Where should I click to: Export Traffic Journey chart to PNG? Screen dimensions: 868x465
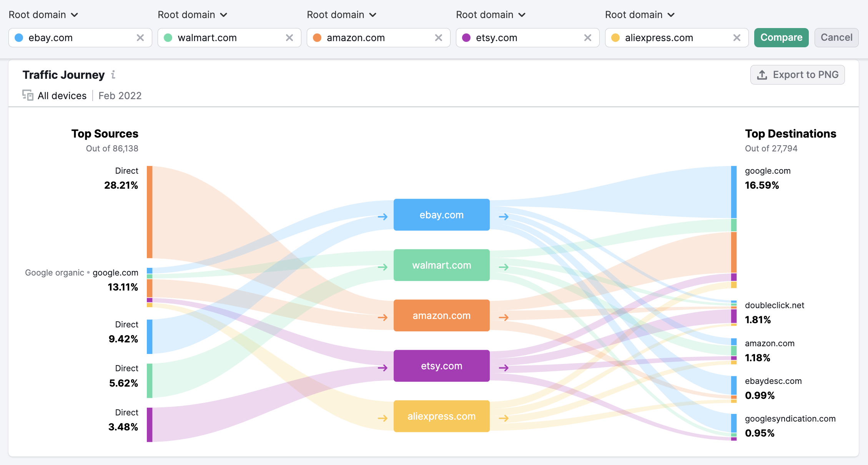tap(797, 75)
